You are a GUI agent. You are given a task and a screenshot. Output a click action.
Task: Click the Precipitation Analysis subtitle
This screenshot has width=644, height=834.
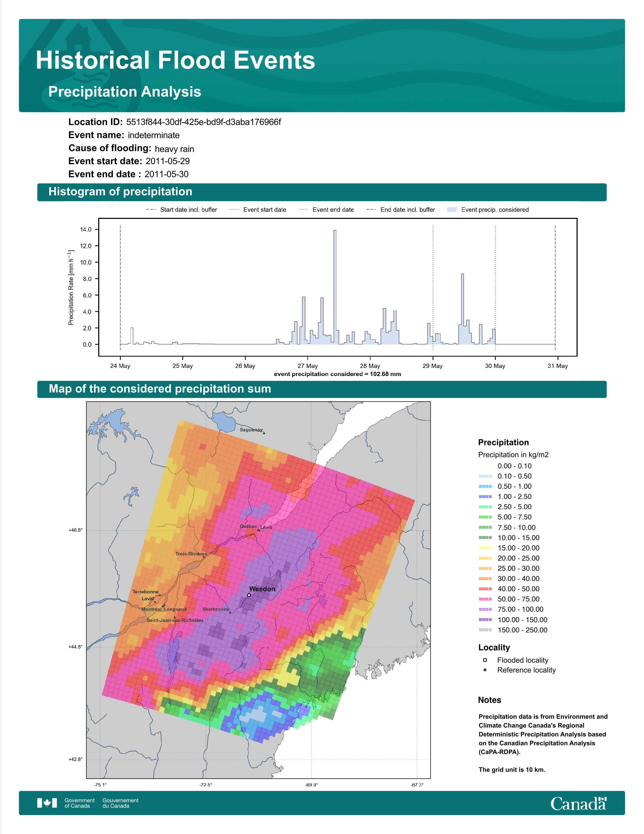pyautogui.click(x=125, y=92)
